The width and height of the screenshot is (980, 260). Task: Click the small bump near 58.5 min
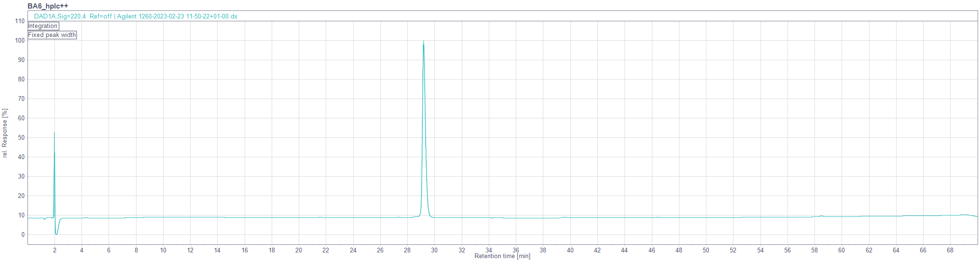coord(821,216)
